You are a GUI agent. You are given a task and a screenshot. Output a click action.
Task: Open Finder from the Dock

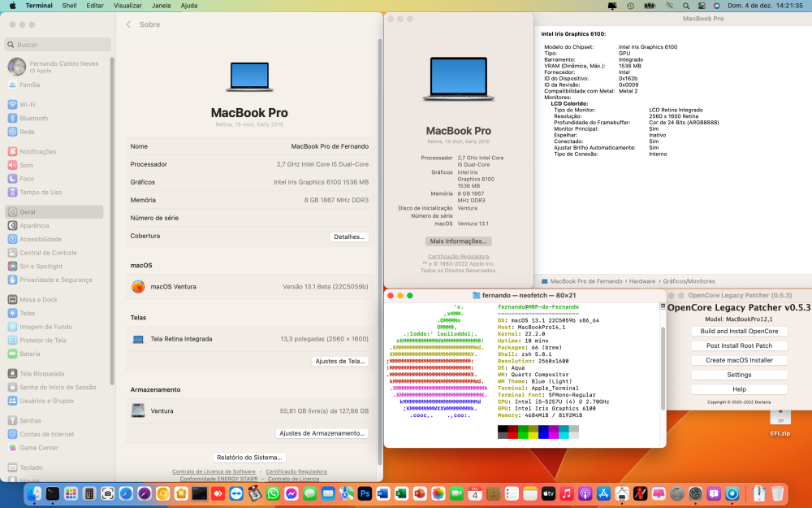(34, 493)
